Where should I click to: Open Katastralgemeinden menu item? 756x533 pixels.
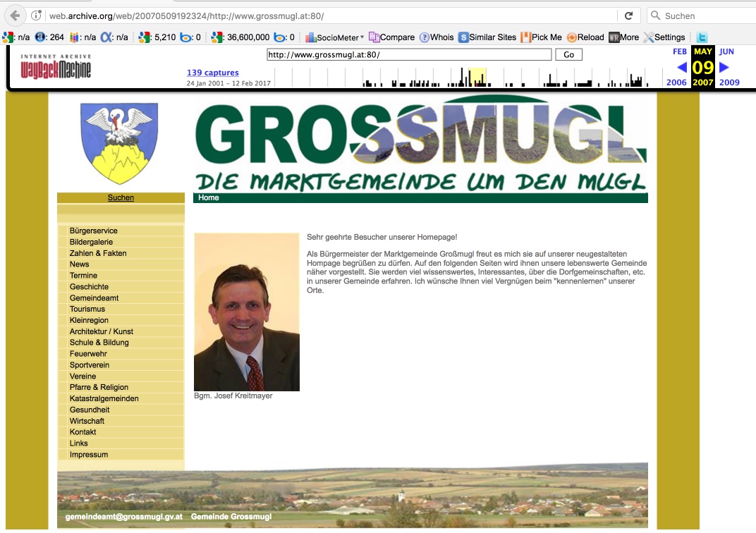coord(104,398)
